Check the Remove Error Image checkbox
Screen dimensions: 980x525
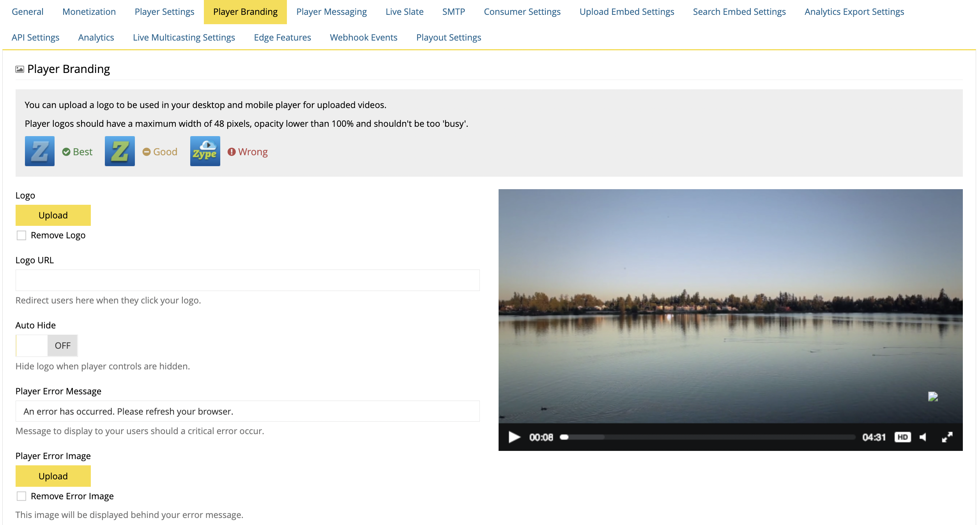(21, 496)
